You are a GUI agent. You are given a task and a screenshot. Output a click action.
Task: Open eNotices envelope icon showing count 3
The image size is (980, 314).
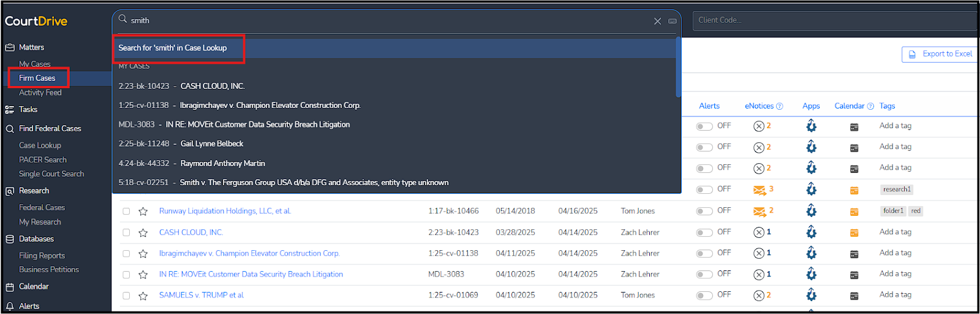tap(759, 190)
